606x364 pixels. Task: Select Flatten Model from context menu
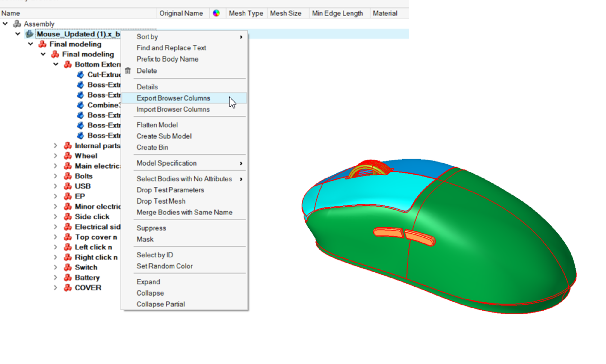(157, 125)
